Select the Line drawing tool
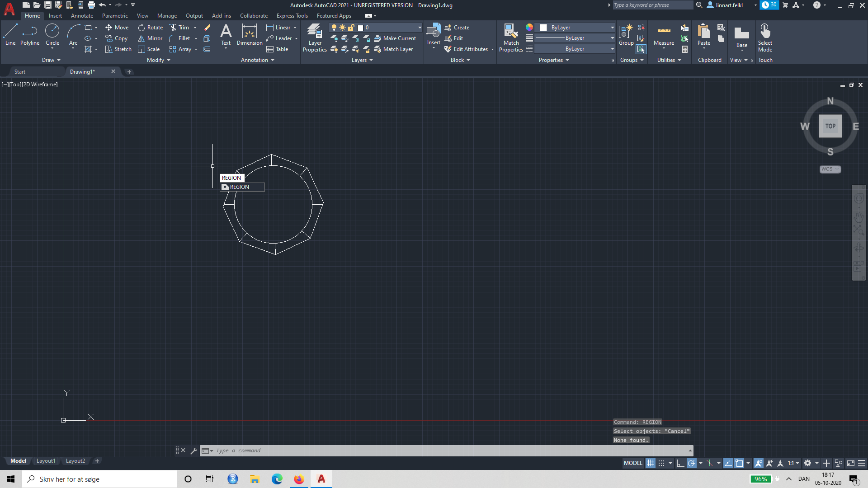This screenshot has height=488, width=868. coord(10,34)
